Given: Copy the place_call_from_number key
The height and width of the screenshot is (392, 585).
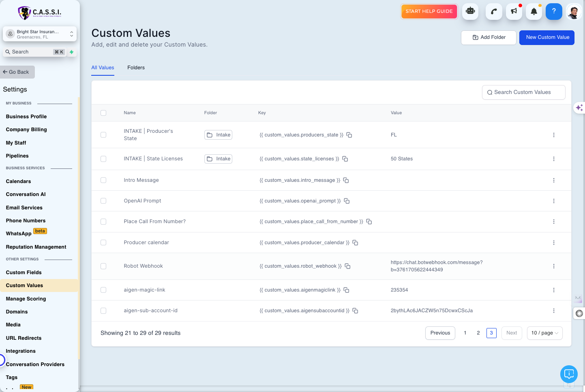Looking at the screenshot, I should [x=369, y=222].
